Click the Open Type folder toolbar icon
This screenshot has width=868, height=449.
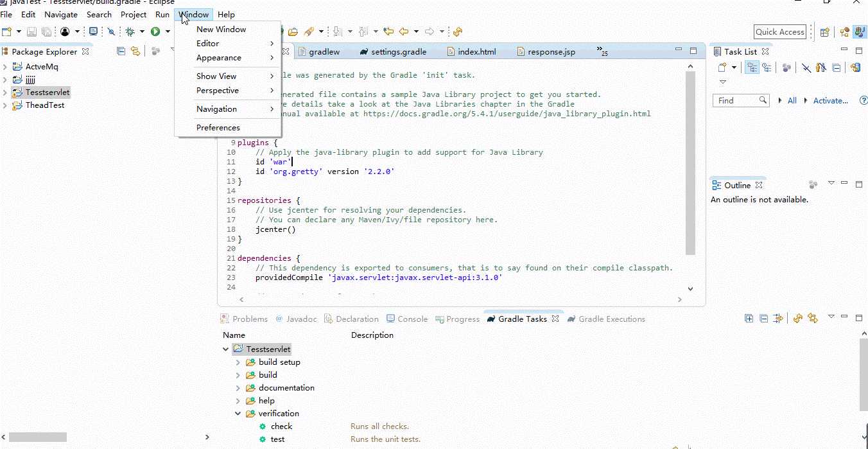coord(293,31)
